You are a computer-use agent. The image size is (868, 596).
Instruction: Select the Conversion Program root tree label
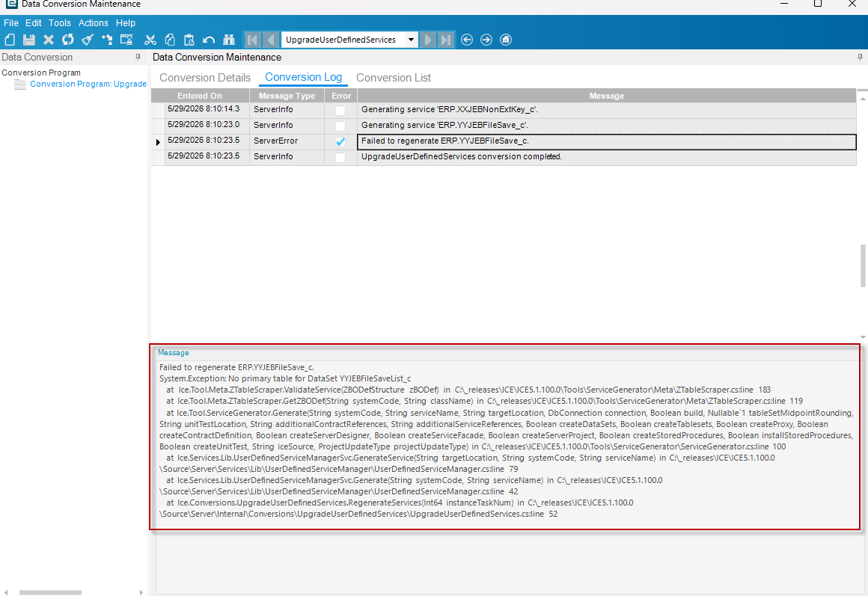[x=41, y=73]
